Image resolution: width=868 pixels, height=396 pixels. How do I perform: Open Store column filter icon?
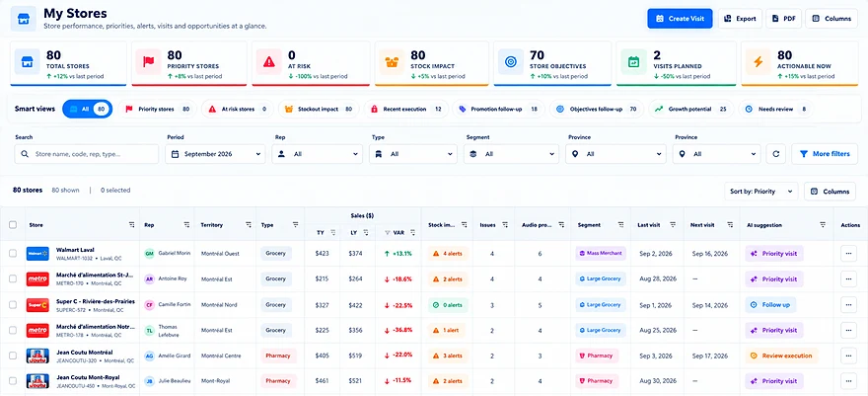[132, 225]
